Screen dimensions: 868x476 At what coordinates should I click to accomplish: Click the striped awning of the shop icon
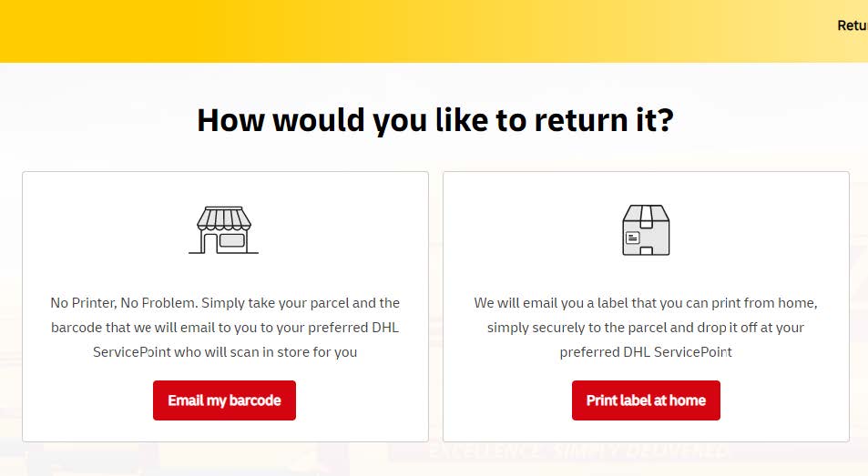click(224, 218)
